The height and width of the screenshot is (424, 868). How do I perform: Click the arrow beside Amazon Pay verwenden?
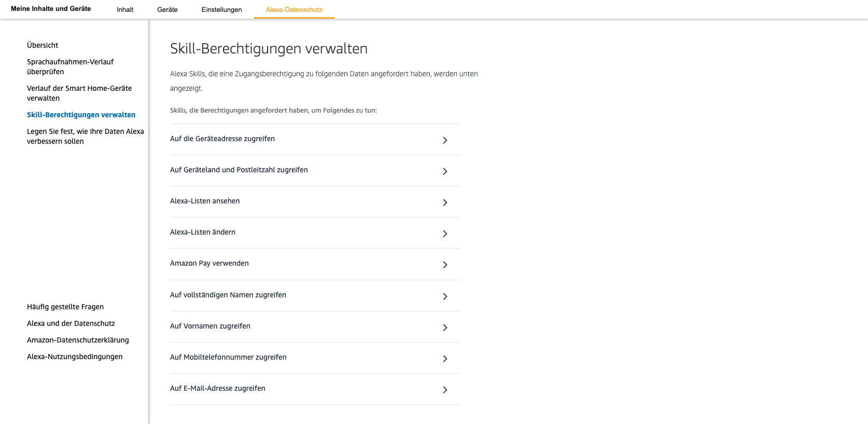[445, 265]
